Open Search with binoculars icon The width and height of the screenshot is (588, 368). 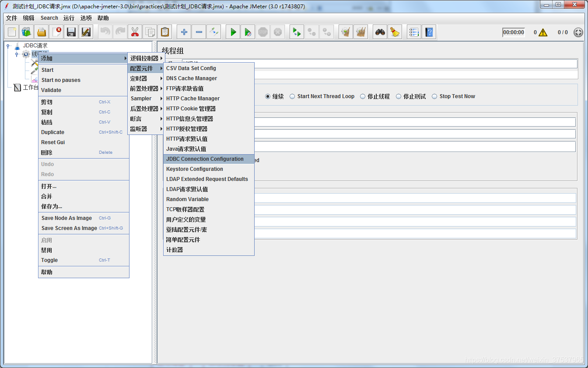pos(380,32)
